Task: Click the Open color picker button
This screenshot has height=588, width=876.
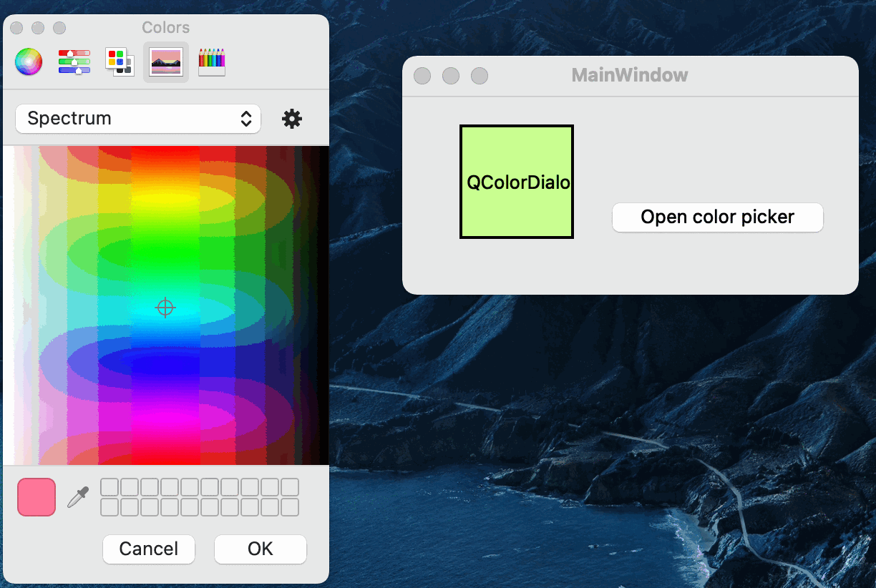Action: 717,217
